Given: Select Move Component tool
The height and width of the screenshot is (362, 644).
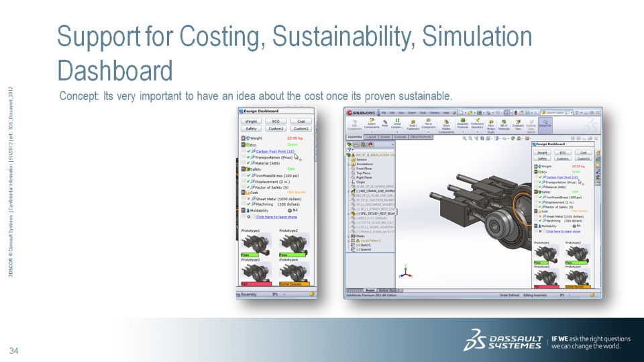Looking at the screenshot, I should pos(429,124).
